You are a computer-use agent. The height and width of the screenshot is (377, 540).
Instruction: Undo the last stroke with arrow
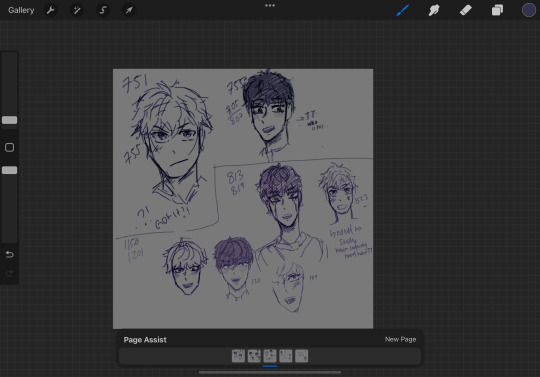pyautogui.click(x=9, y=254)
